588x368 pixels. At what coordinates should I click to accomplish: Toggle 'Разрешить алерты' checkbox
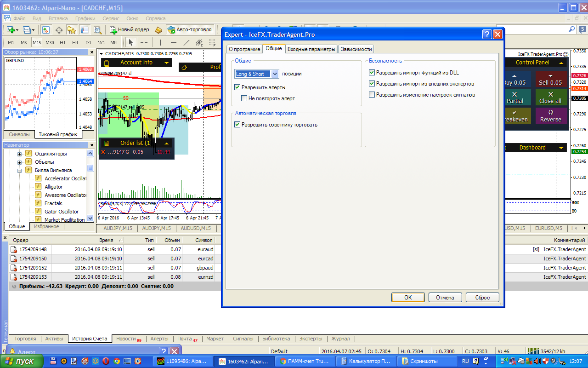(237, 87)
